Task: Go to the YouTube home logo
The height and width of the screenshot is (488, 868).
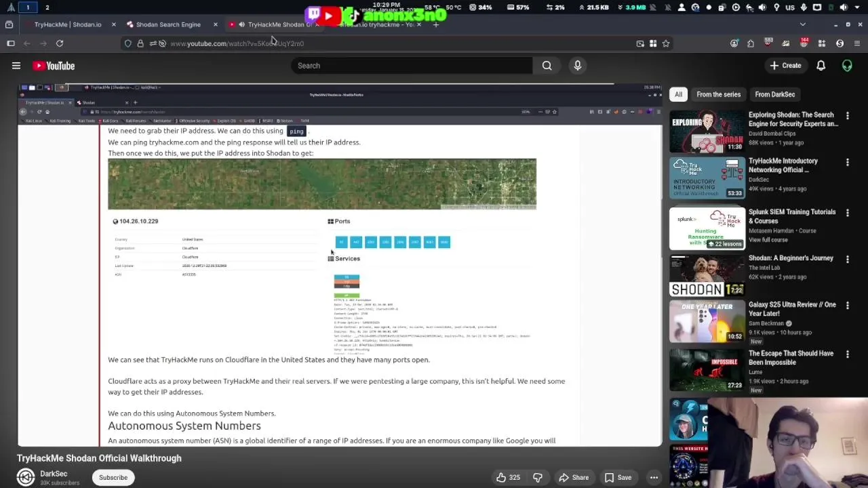Action: click(54, 66)
